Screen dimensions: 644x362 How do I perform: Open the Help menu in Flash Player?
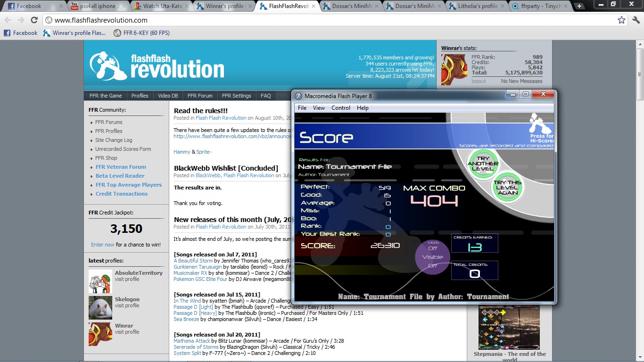(x=363, y=108)
